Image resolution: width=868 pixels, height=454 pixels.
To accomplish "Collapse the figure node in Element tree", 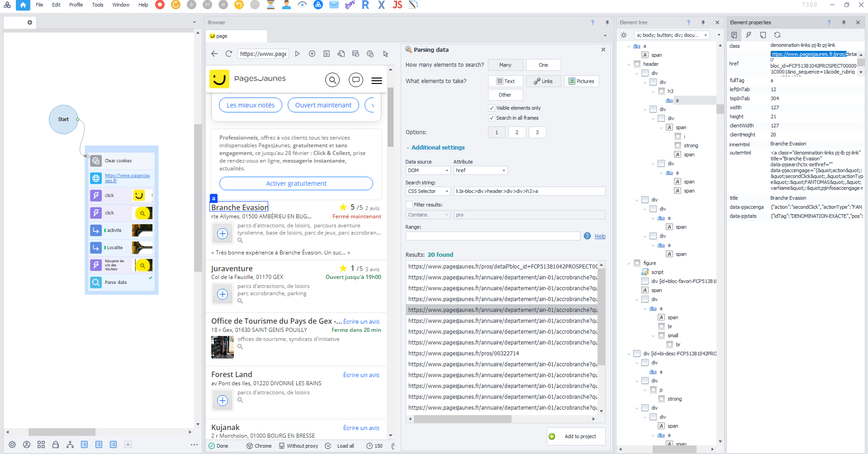I will [628, 263].
